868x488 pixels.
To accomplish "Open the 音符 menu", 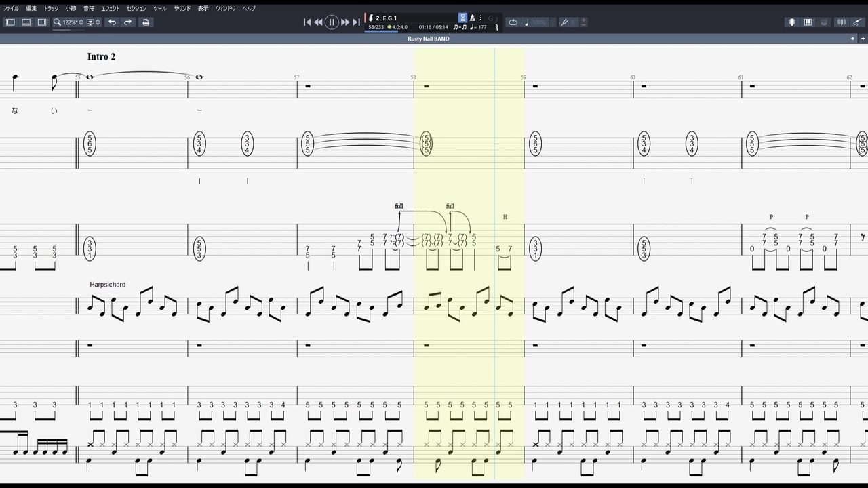I will [89, 8].
